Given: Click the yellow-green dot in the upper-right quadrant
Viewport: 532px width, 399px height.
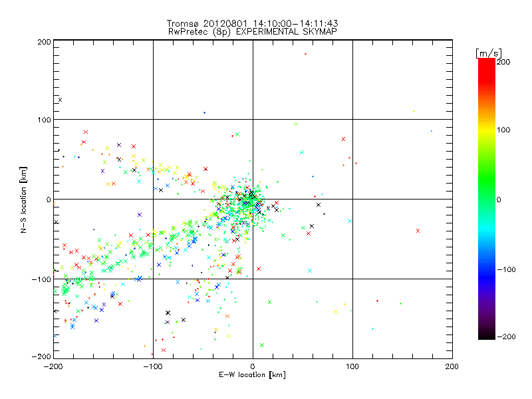Looking at the screenshot, I should pyautogui.click(x=414, y=111).
